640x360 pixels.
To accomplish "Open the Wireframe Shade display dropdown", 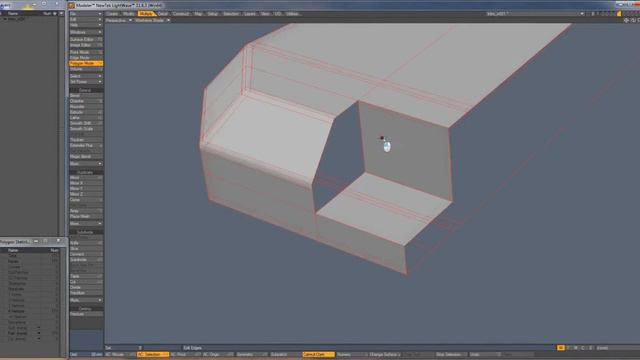I will pyautogui.click(x=152, y=20).
